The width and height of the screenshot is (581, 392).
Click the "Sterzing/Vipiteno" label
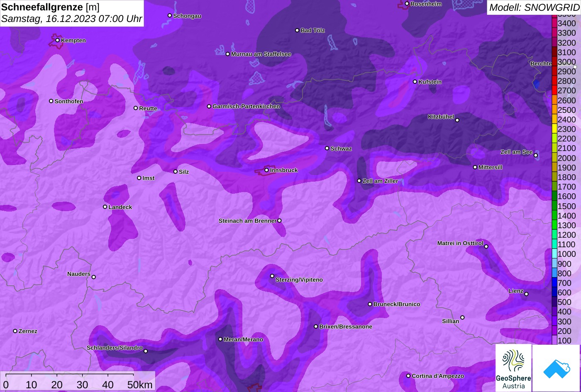(299, 280)
